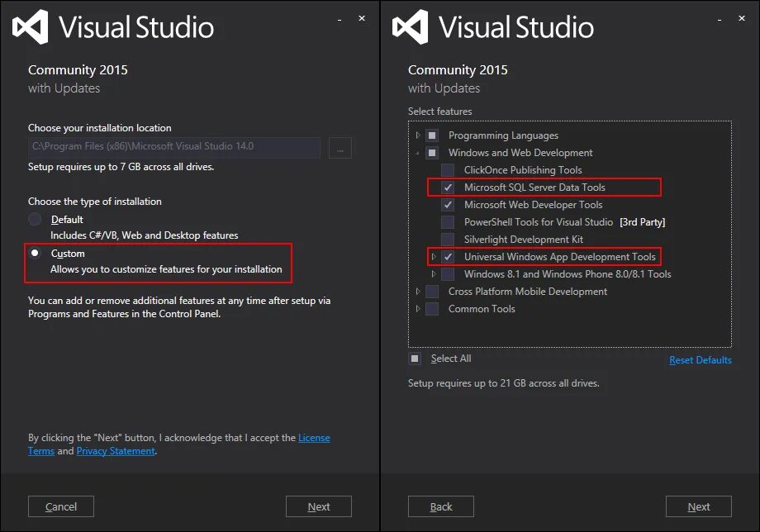This screenshot has height=532, width=760.
Task: Click the Common Tools label
Action: pos(482,309)
